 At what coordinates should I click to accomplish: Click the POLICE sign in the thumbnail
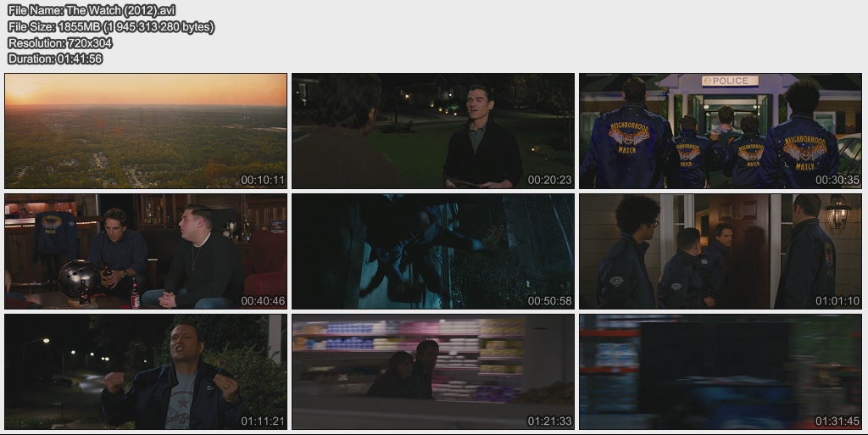(x=730, y=81)
